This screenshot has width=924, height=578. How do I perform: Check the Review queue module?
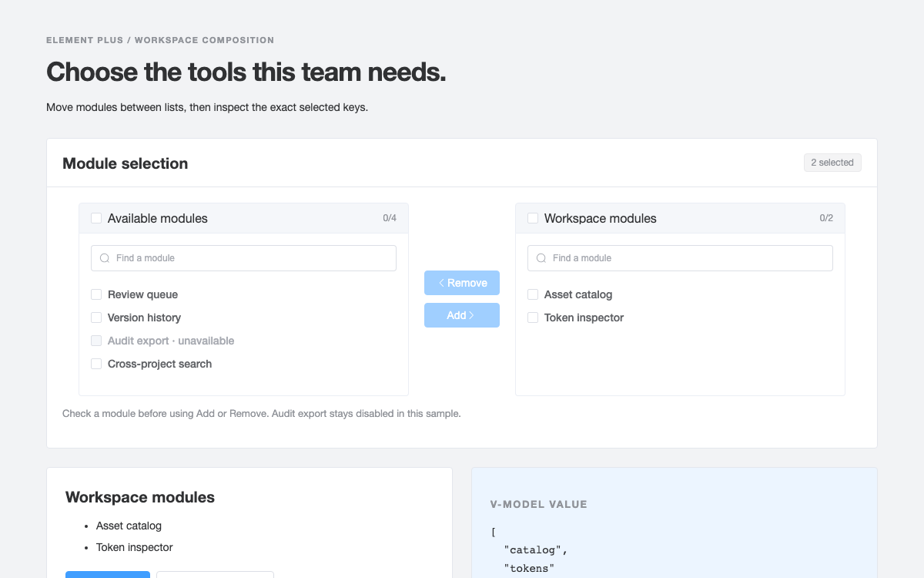click(x=96, y=294)
